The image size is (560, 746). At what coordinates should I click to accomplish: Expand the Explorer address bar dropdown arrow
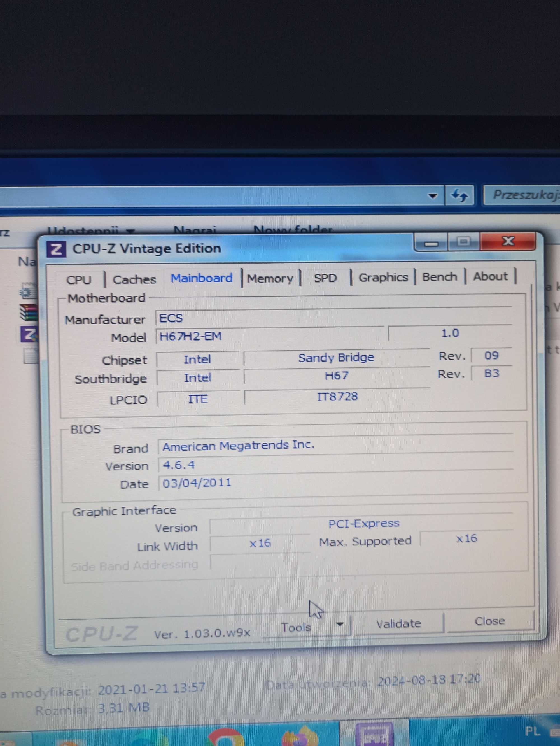pyautogui.click(x=433, y=196)
